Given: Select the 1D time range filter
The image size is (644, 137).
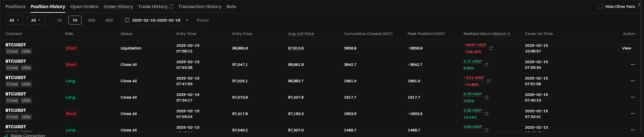Looking at the screenshot, I should pos(59,20).
